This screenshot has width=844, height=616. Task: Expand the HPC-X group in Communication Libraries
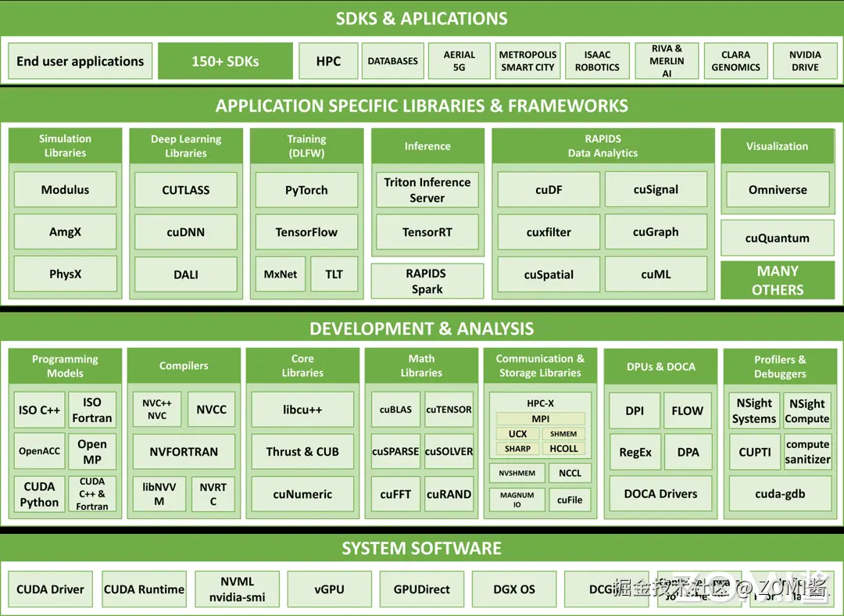(540, 403)
